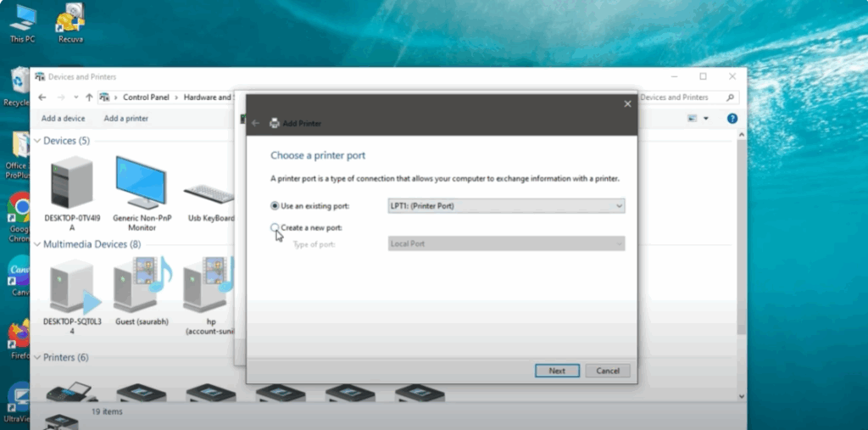Open the LPT1: (Printer Port) dropdown
This screenshot has height=430, width=868.
(506, 205)
